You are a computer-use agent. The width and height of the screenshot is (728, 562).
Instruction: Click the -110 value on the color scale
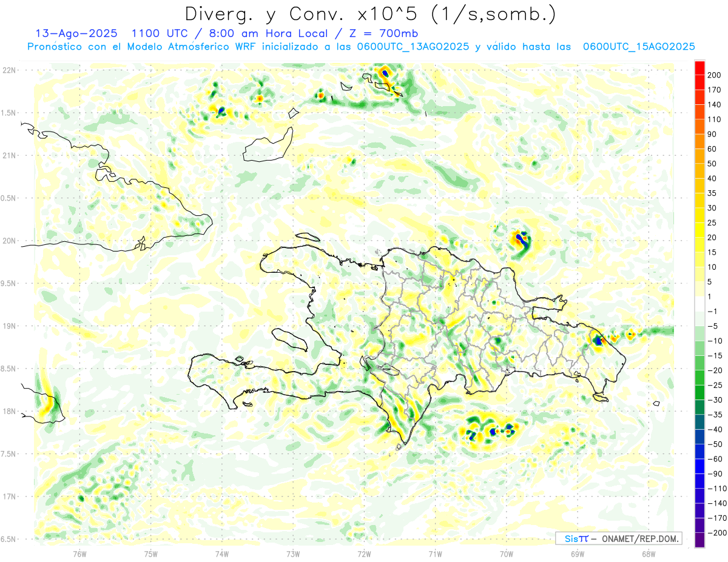pos(716,488)
